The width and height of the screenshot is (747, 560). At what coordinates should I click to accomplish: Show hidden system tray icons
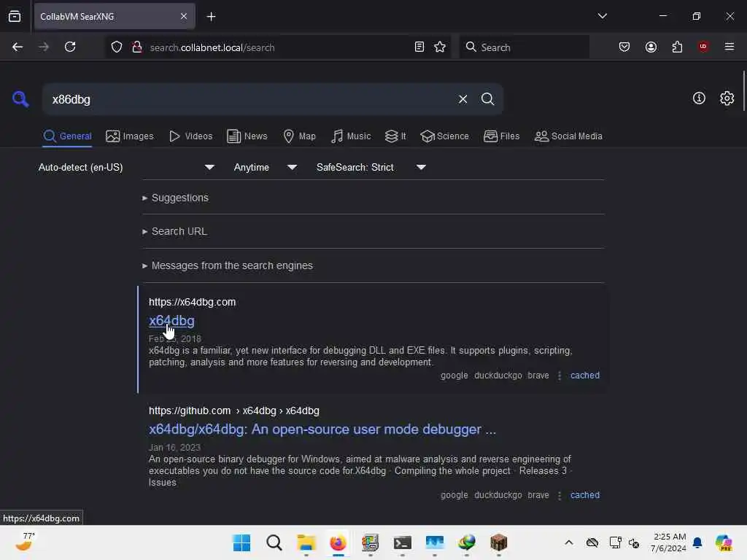(569, 542)
